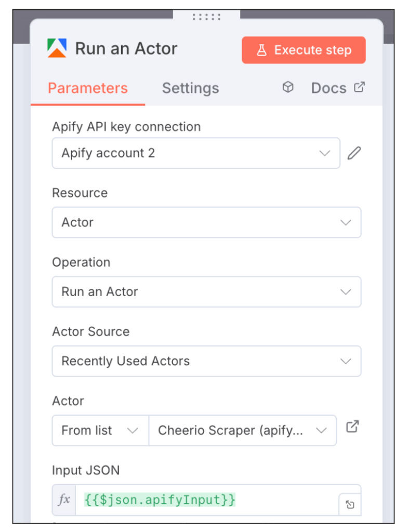Open the Resource dropdown showing Actor
Screen dimensions: 409x532
coord(206,222)
